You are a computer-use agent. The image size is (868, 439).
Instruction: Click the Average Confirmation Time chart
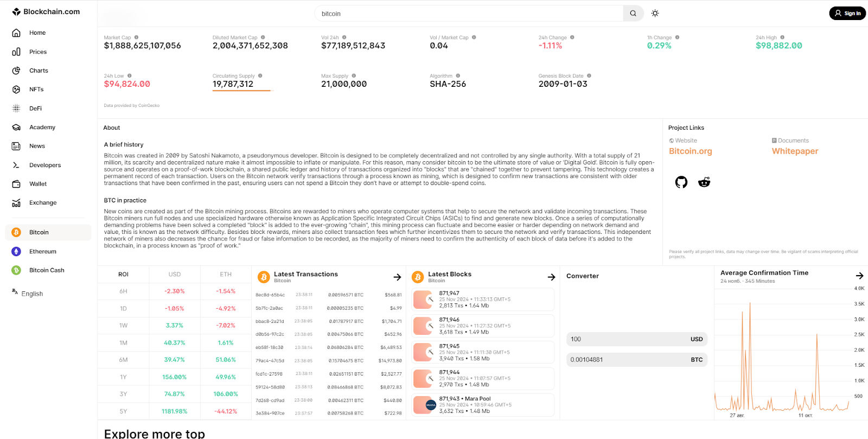(782, 353)
